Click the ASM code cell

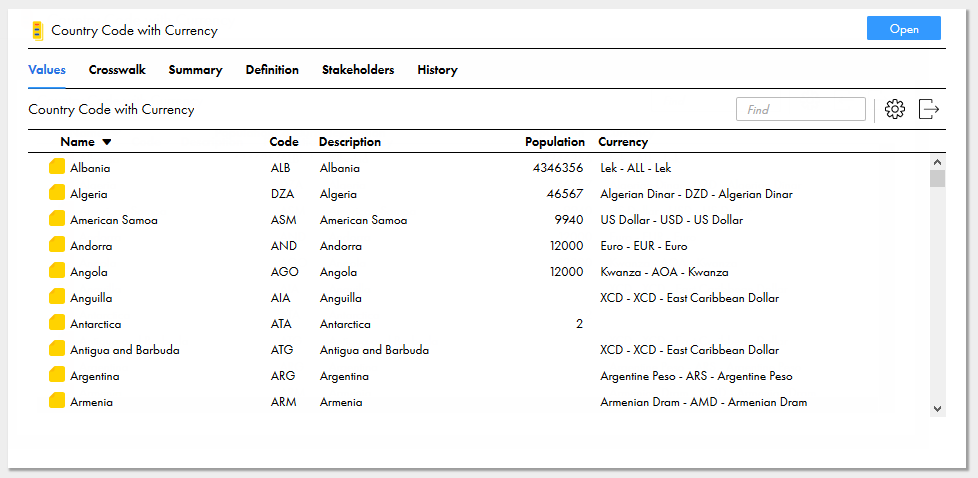click(x=283, y=220)
